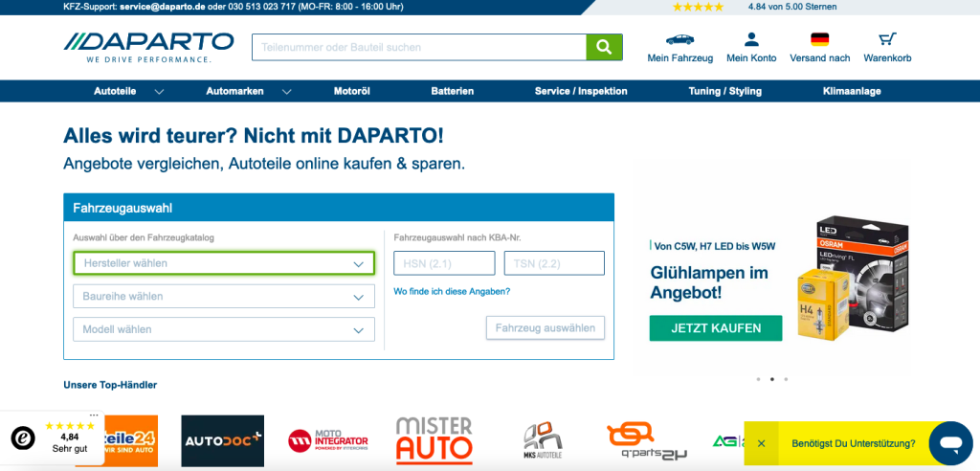
Task: Focus the TSN (2.2) input field
Action: (554, 263)
